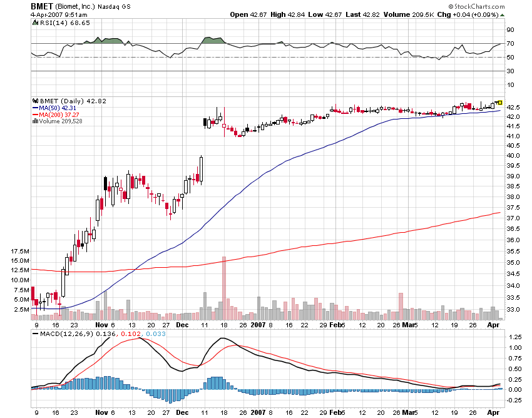532x418 pixels.
Task: Click the 40.0 price axis label
Action: [x=513, y=155]
